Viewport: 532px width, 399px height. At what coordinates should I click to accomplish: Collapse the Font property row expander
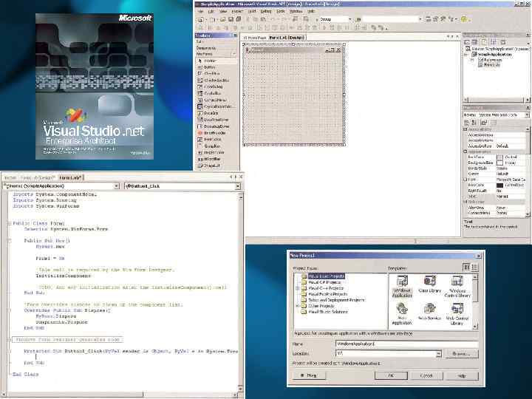(465, 180)
